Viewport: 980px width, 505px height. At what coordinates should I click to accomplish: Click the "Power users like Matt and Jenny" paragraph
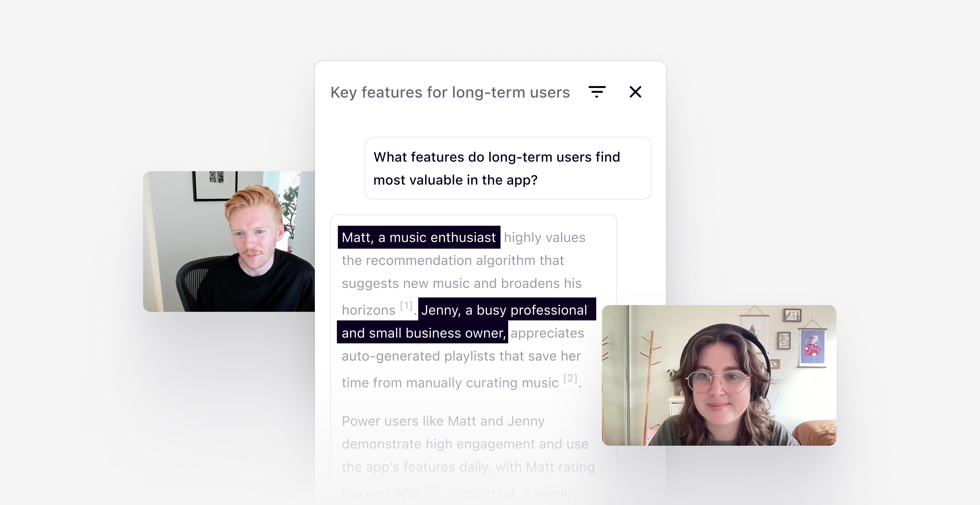click(x=443, y=421)
